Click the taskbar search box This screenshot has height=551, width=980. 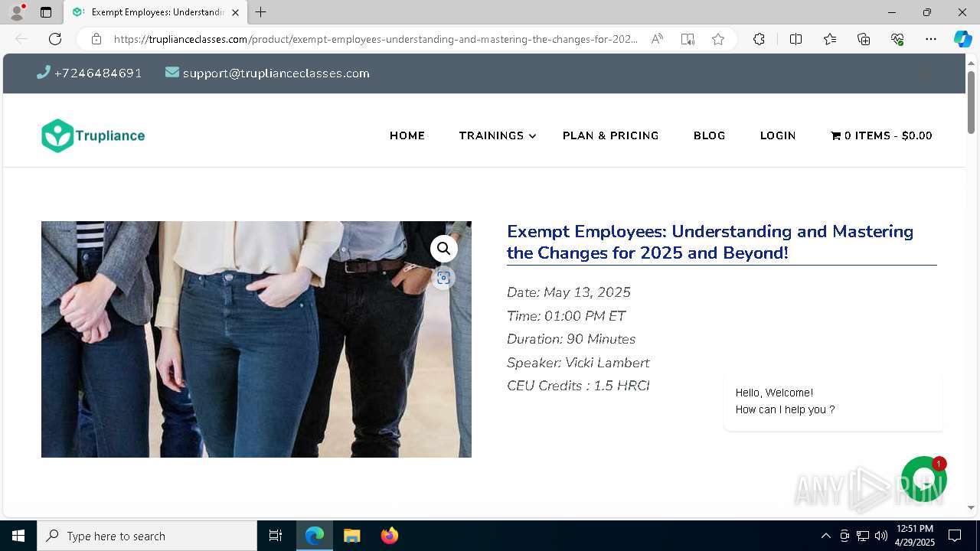point(147,536)
